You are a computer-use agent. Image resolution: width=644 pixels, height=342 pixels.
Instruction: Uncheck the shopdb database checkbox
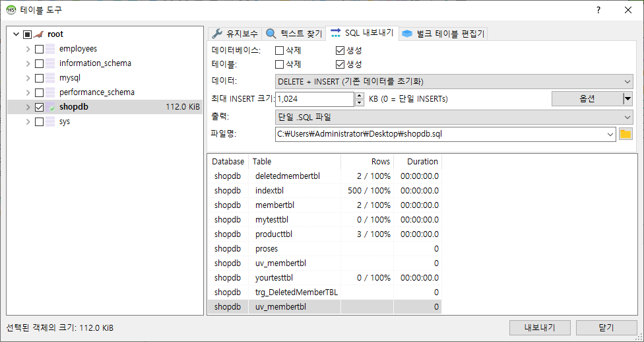point(39,107)
